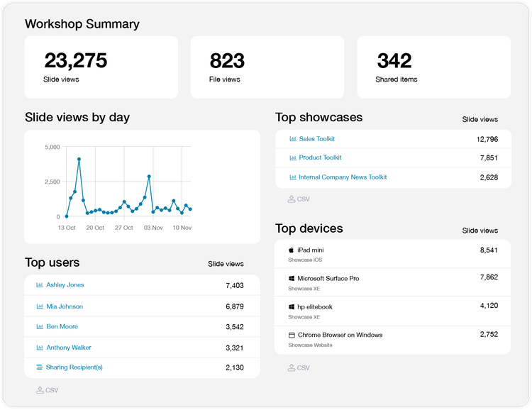
Task: Click the 6,879 value for Mia Johnson
Action: click(x=235, y=307)
